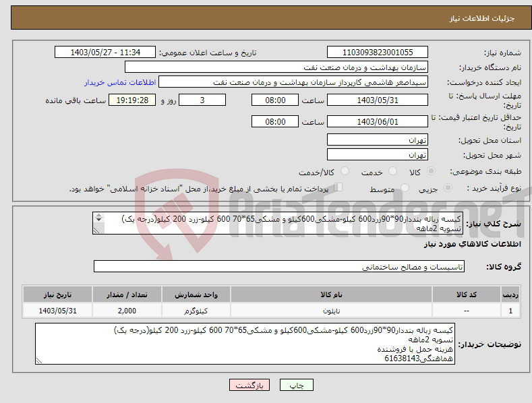Click the جزئیات اطلاعات نیاز page header
The image size is (532, 403).
tap(482, 18)
